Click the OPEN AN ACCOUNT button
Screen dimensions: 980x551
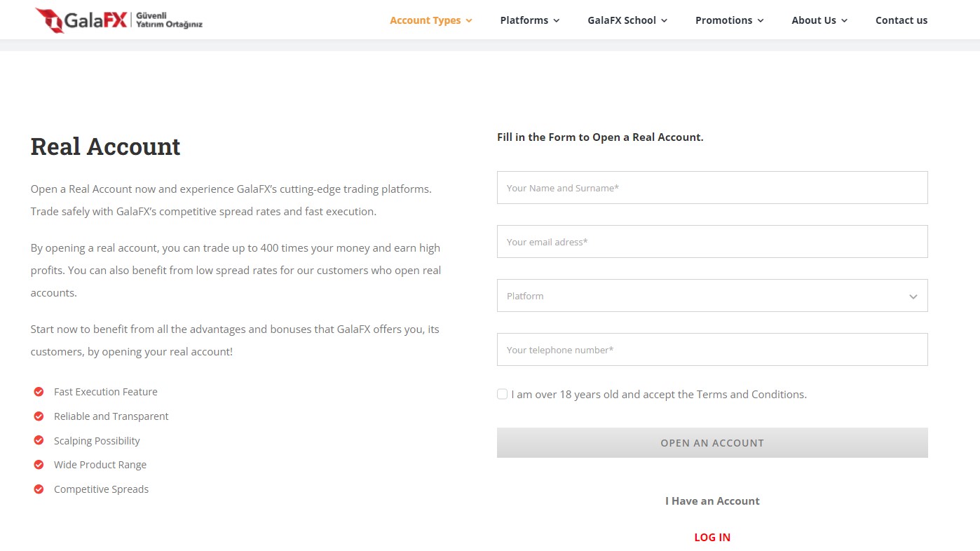pos(712,443)
